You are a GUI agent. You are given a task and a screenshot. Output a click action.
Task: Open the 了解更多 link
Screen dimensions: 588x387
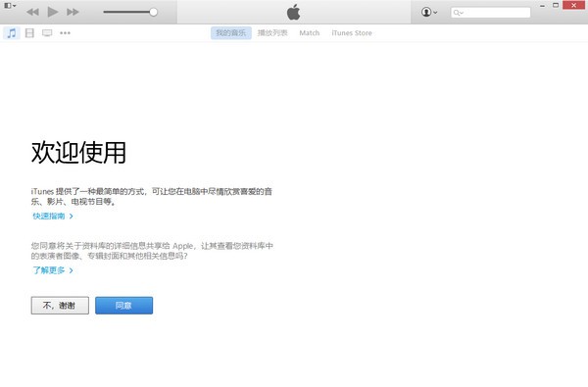[x=53, y=270]
